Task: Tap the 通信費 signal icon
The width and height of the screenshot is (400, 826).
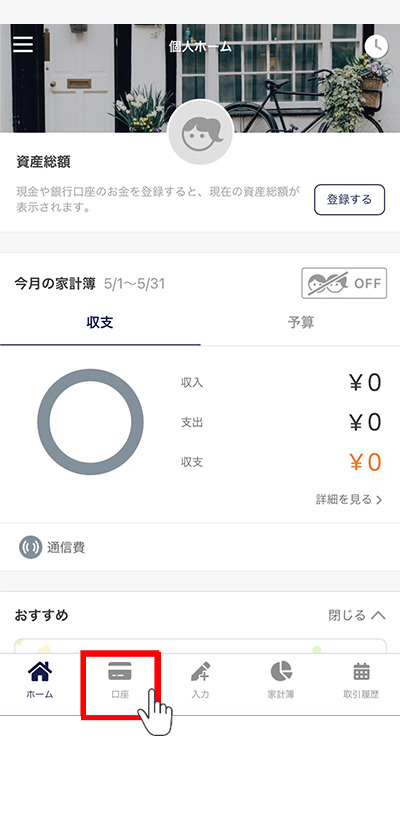Action: (x=30, y=547)
